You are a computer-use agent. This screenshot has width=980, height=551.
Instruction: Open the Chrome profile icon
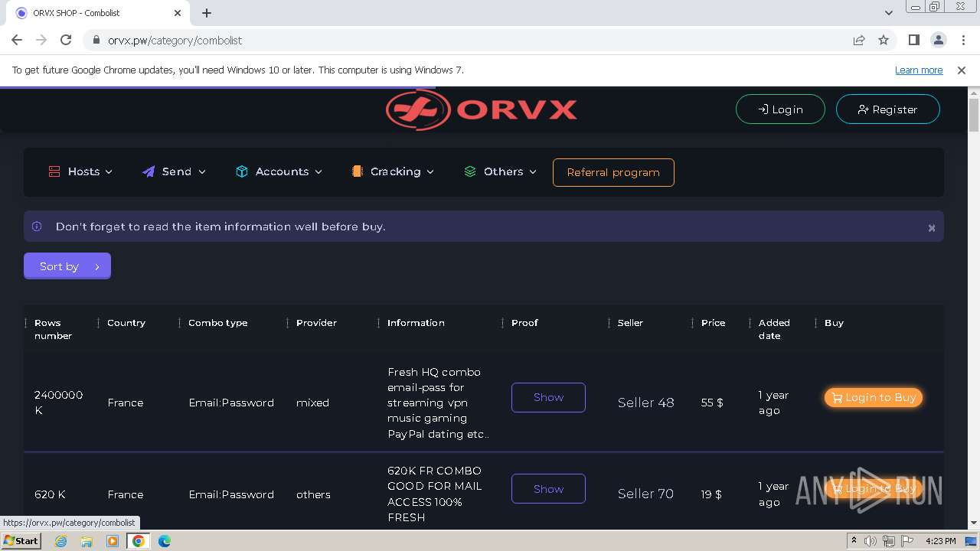click(x=938, y=40)
